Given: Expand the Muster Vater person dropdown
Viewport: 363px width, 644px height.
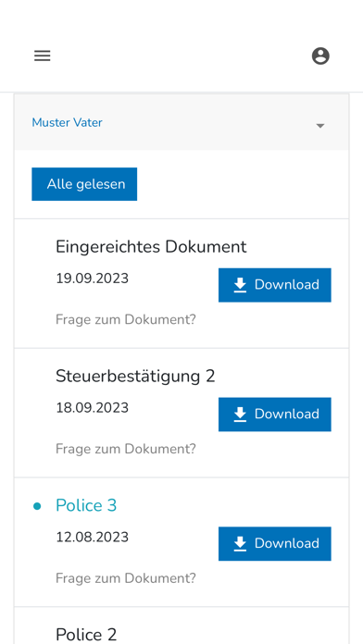Looking at the screenshot, I should point(181,122).
